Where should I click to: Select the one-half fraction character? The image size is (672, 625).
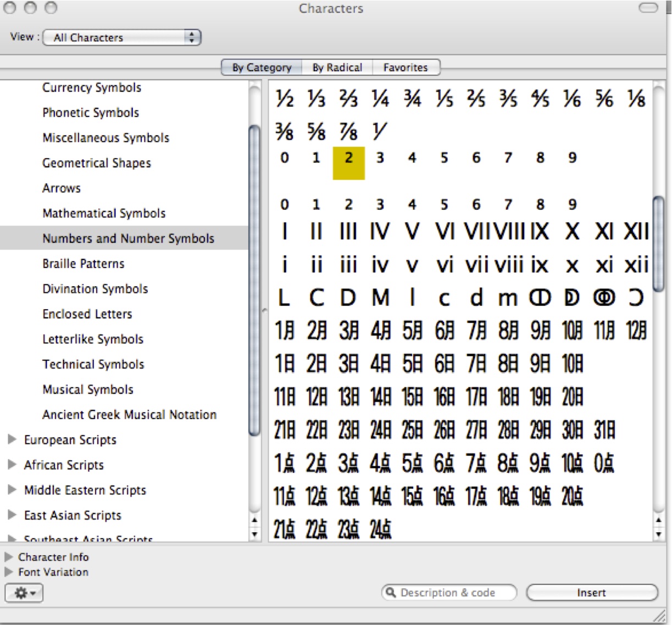point(285,99)
